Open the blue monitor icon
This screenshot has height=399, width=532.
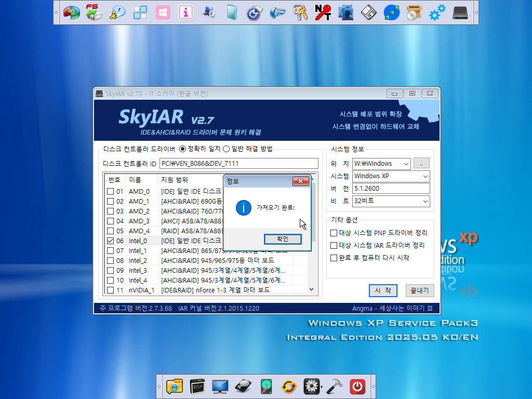pyautogui.click(x=220, y=387)
